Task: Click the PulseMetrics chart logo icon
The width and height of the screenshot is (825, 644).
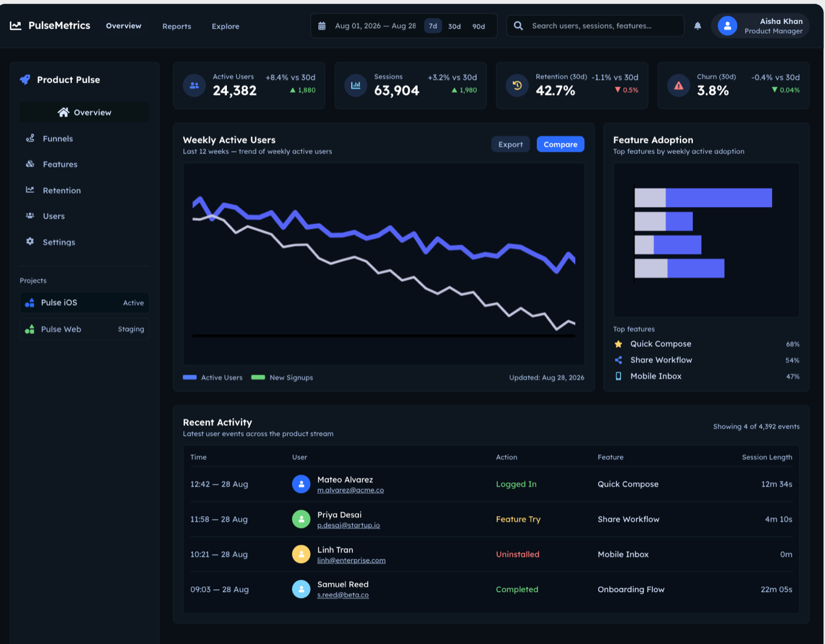Action: click(x=16, y=26)
